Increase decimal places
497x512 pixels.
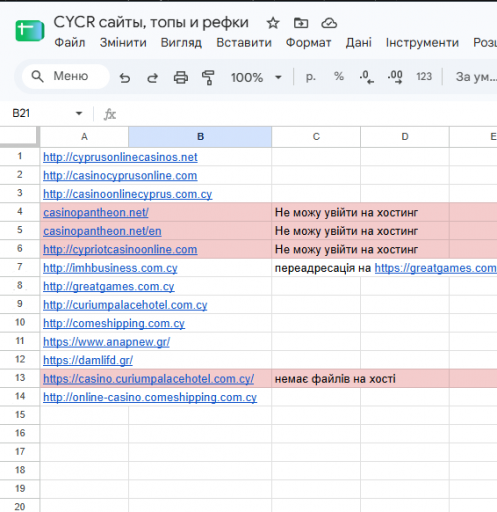click(x=395, y=77)
